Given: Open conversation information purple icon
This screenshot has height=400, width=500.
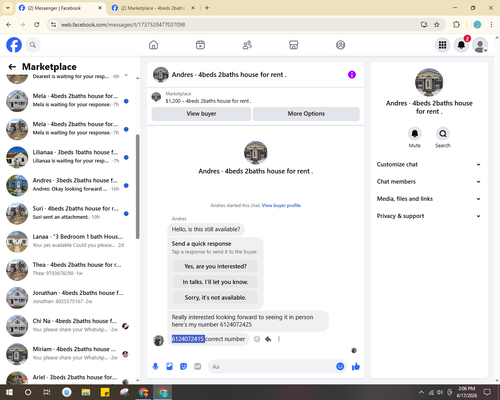Looking at the screenshot, I should tap(352, 75).
